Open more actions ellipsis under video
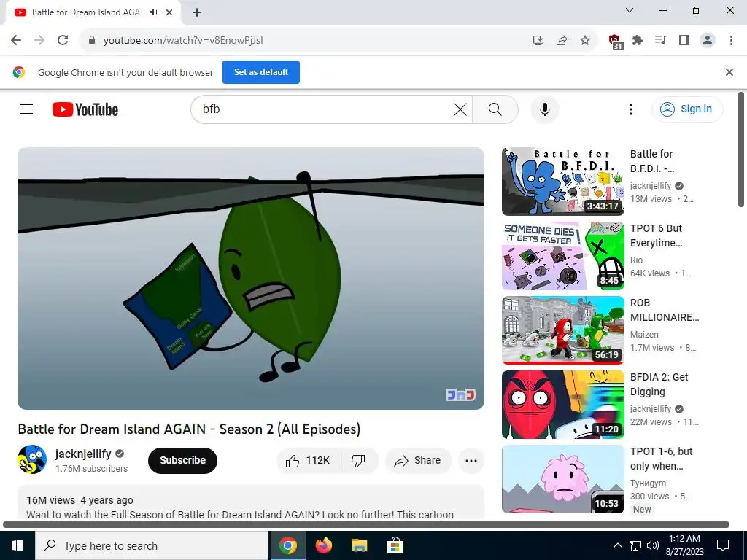This screenshot has height=560, width=747. point(471,461)
